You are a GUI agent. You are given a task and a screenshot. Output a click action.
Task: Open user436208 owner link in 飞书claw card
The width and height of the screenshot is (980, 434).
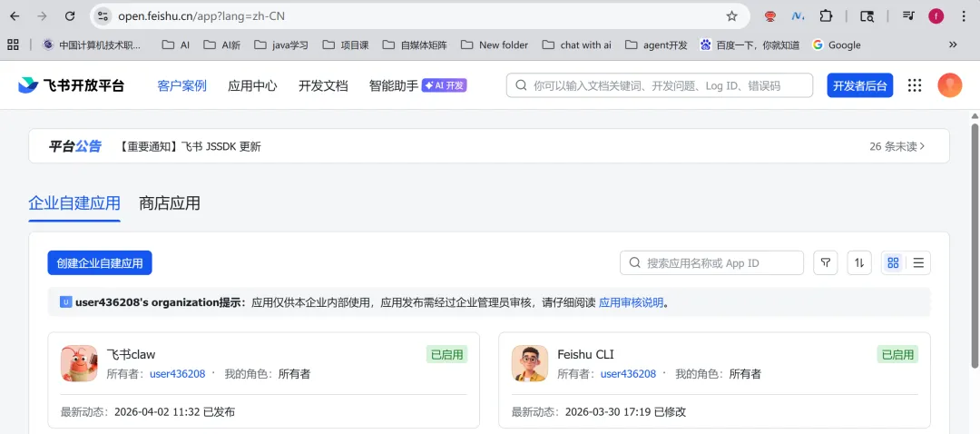(178, 374)
